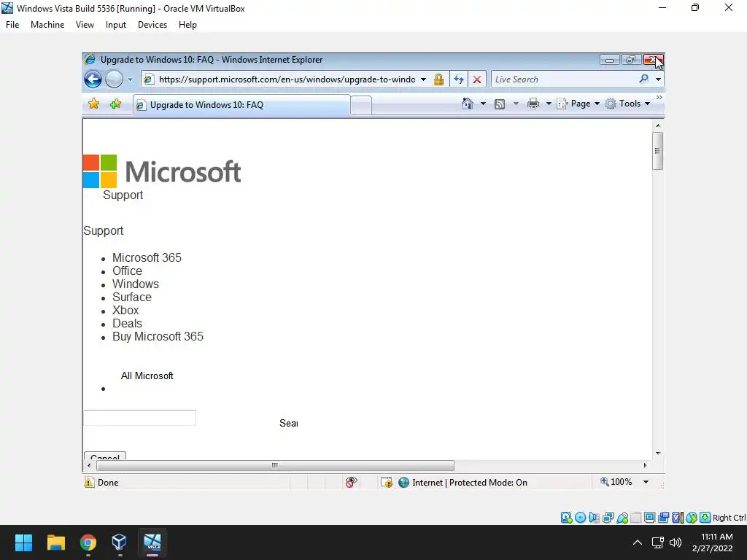Click the VirtualBox hard disk activity icon
The image size is (747, 560).
pyautogui.click(x=566, y=518)
